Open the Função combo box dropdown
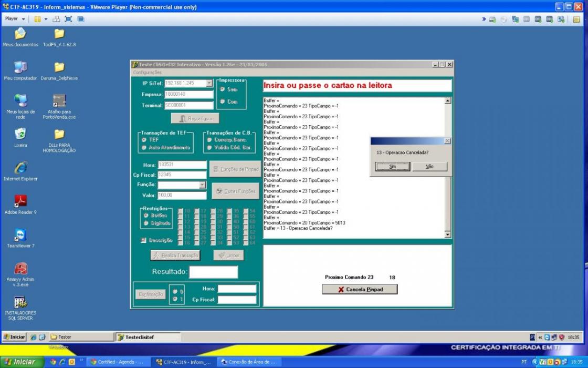This screenshot has width=588, height=368. click(x=202, y=185)
